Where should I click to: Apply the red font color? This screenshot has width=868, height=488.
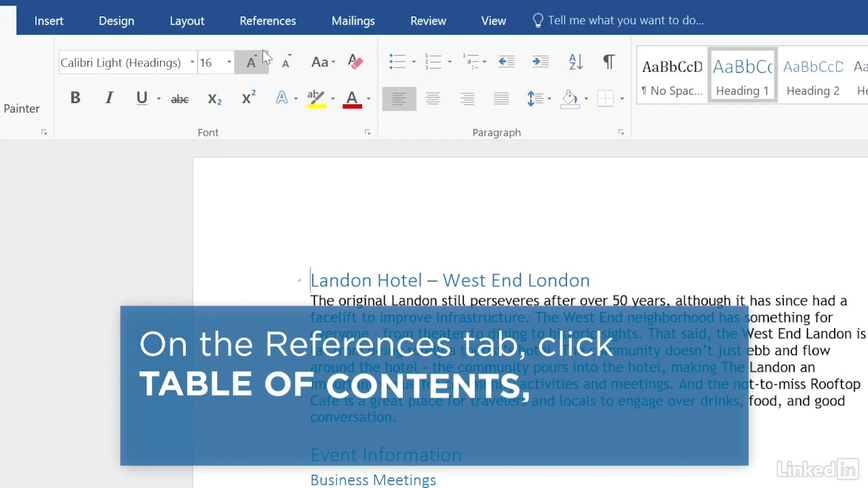pyautogui.click(x=352, y=99)
